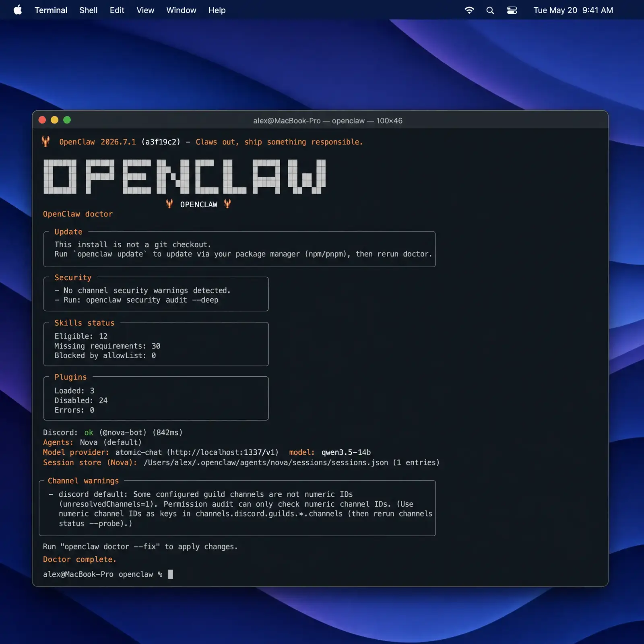Click the 'Doctor complete.' message

tap(80, 559)
